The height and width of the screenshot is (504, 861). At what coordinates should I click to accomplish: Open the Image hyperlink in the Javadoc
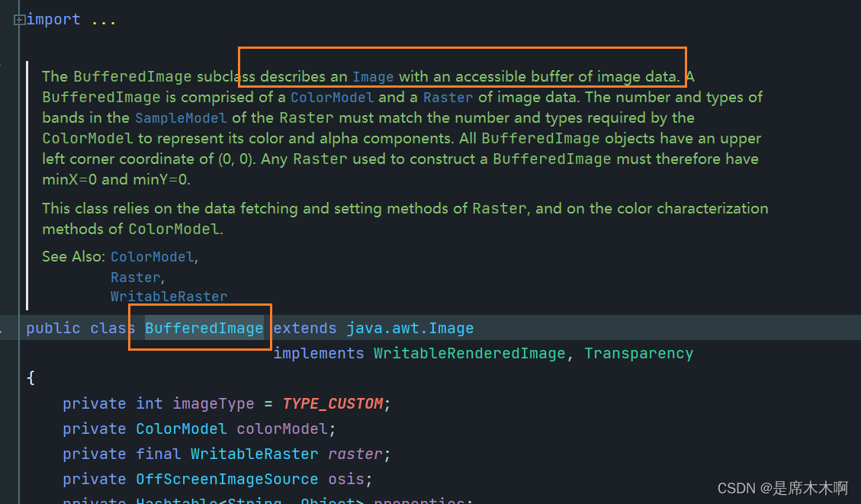pyautogui.click(x=373, y=76)
